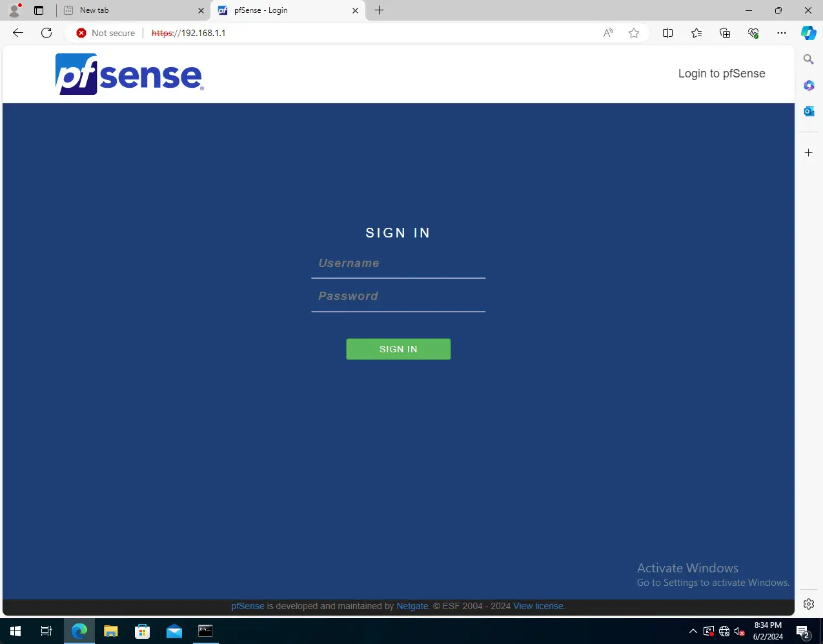Open clock showing 8:34 PM
Screen dimensions: 823x644
(x=768, y=631)
